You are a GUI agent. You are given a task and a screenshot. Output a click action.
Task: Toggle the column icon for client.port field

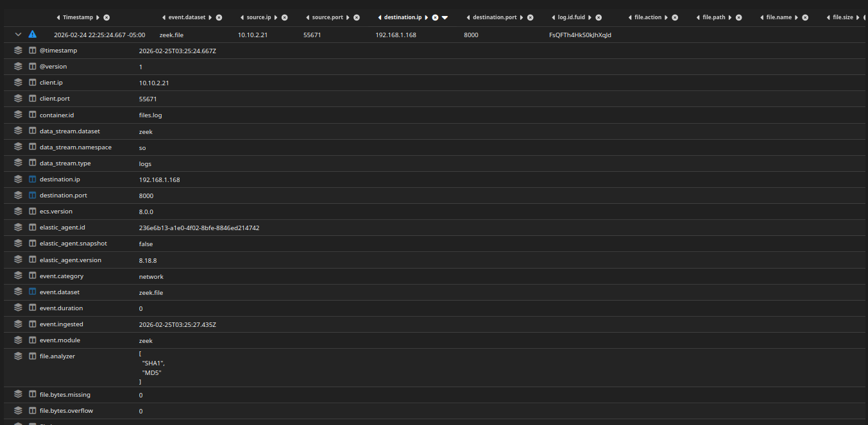pos(32,99)
